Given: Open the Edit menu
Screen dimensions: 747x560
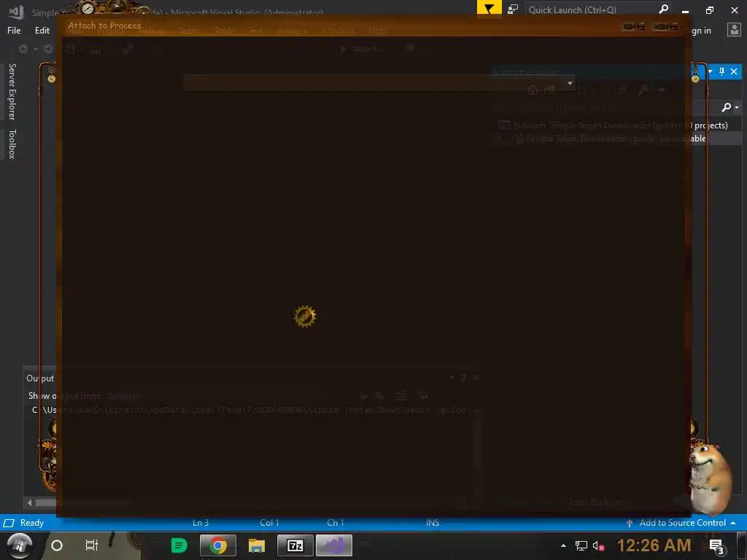Looking at the screenshot, I should [x=42, y=31].
